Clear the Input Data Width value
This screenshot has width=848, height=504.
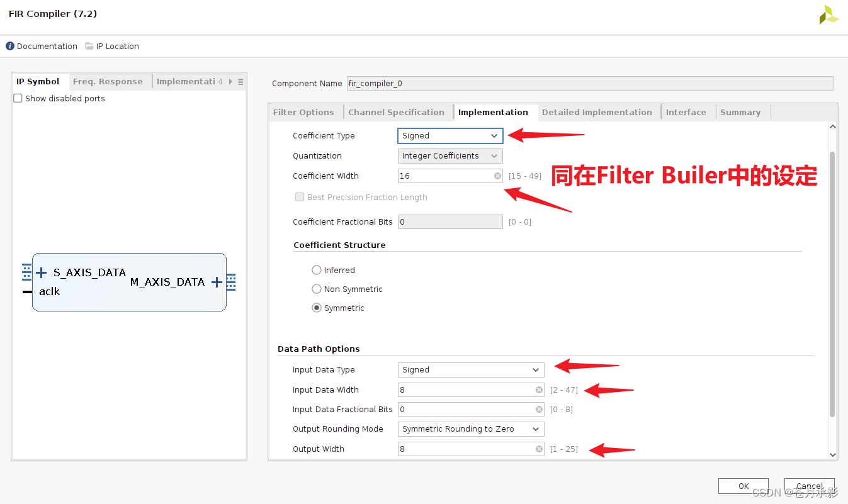[x=539, y=390]
